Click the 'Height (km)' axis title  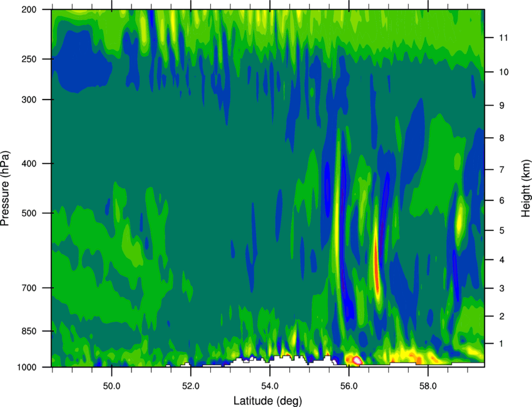click(x=526, y=188)
